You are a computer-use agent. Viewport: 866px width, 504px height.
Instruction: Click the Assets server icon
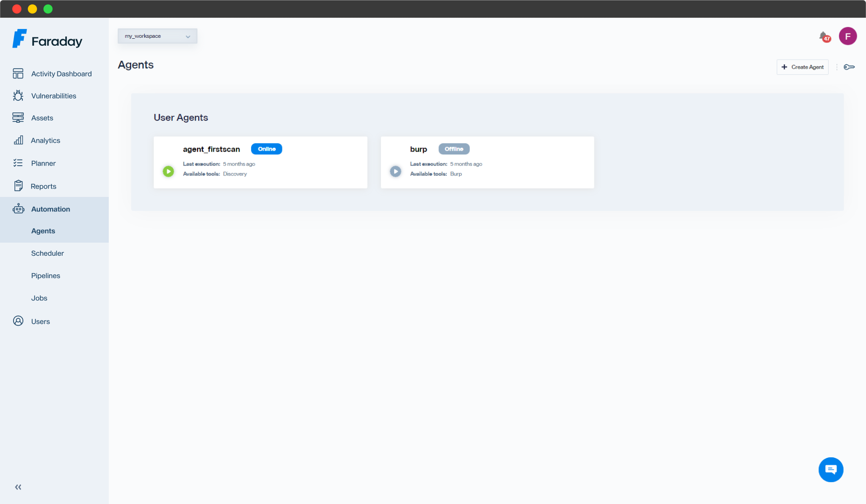(x=18, y=118)
